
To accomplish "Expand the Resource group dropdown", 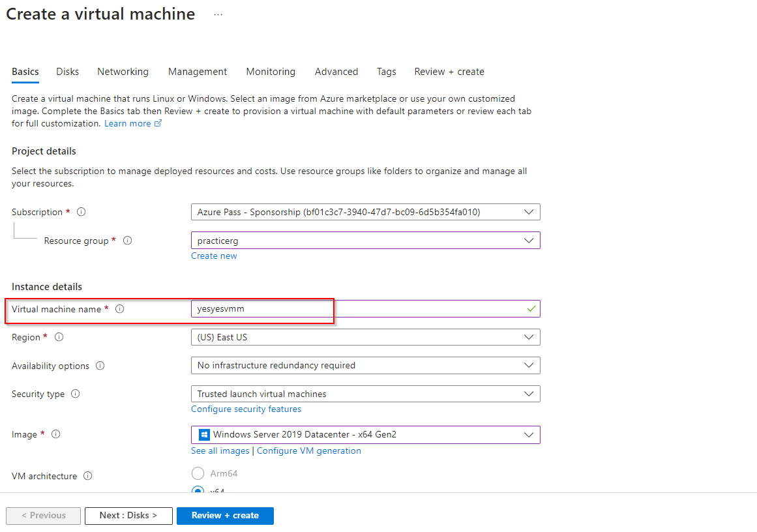I will pos(365,241).
